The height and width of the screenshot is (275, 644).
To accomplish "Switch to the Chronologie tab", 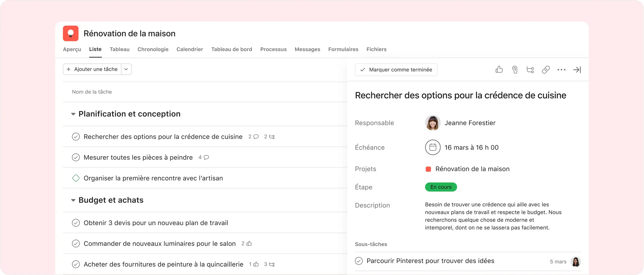I will (x=153, y=49).
